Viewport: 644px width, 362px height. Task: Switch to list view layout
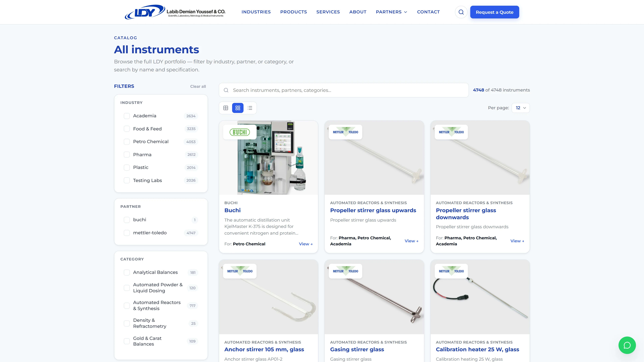coord(250,108)
